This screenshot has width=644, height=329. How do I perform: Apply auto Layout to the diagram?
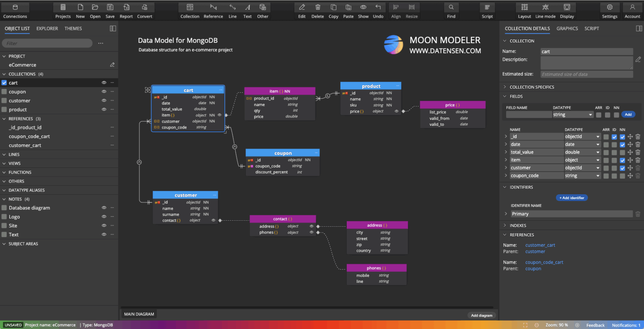524,10
